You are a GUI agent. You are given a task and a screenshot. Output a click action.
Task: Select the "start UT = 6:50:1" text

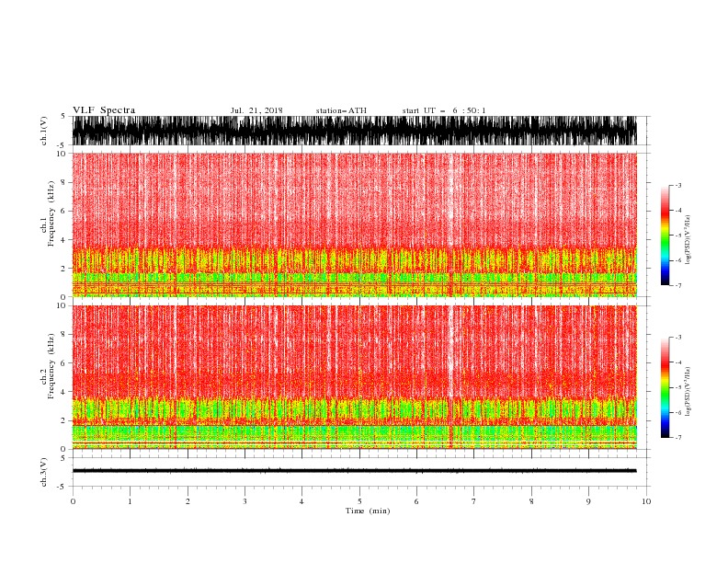[x=444, y=110]
